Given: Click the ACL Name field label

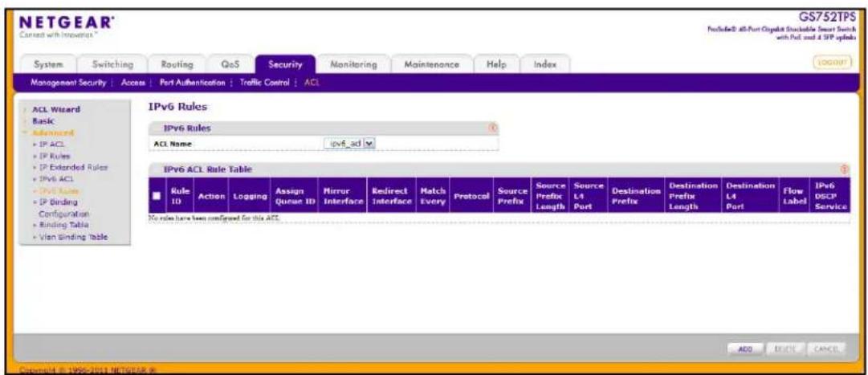Looking at the screenshot, I should coord(172,144).
